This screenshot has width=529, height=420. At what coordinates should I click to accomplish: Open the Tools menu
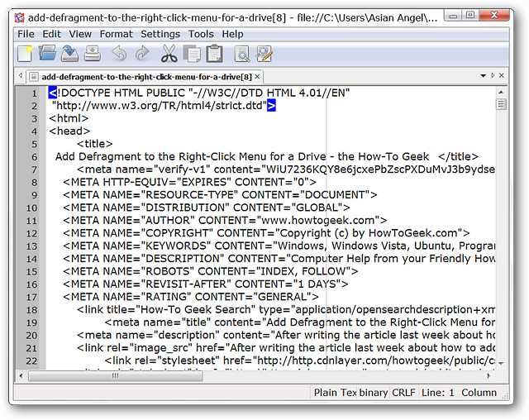coord(201,34)
